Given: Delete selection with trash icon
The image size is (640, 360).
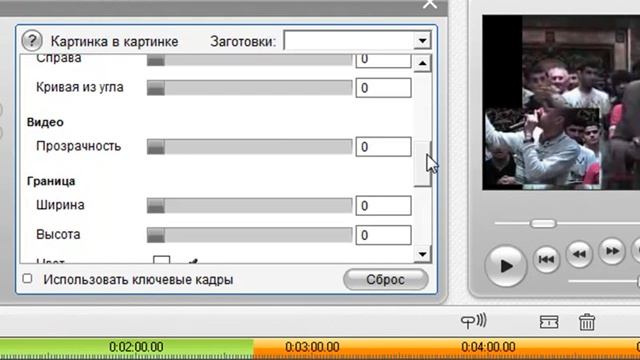Looking at the screenshot, I should pos(587,322).
